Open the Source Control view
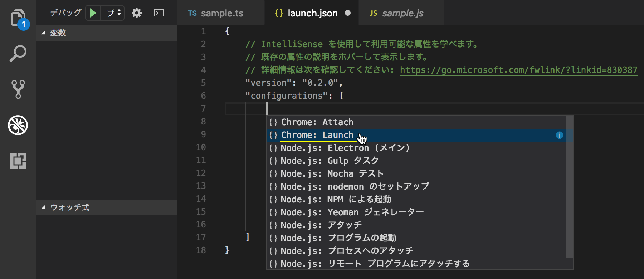This screenshot has height=279, width=644. (18, 89)
